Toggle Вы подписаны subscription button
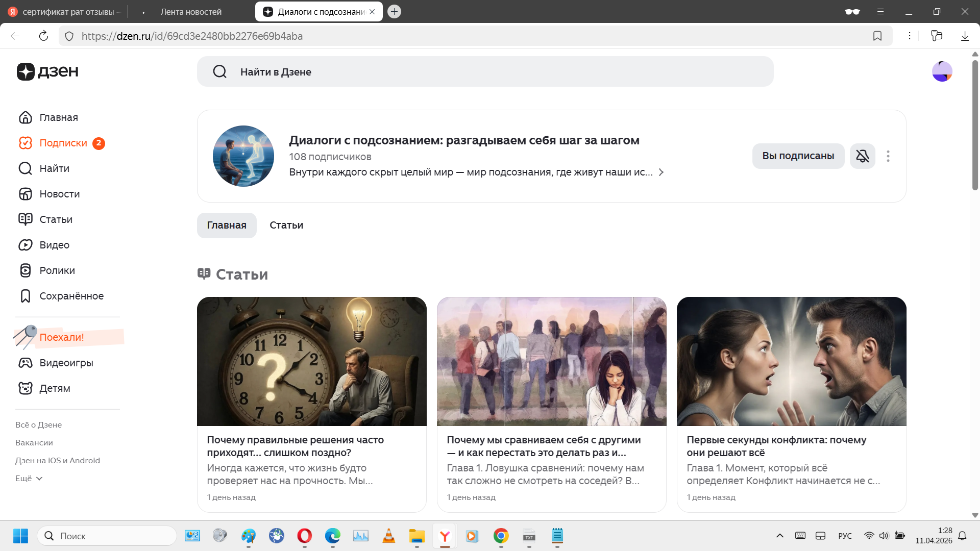This screenshot has height=551, width=980. point(798,156)
